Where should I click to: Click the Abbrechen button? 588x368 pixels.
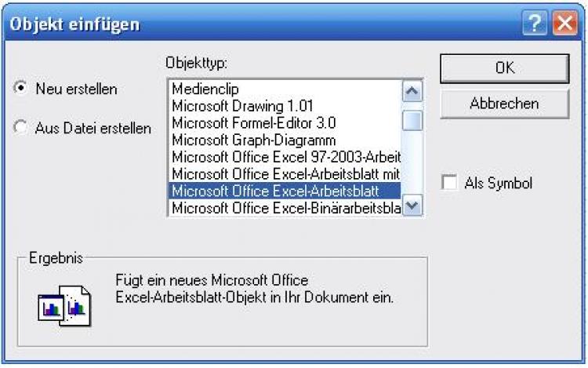pos(504,104)
